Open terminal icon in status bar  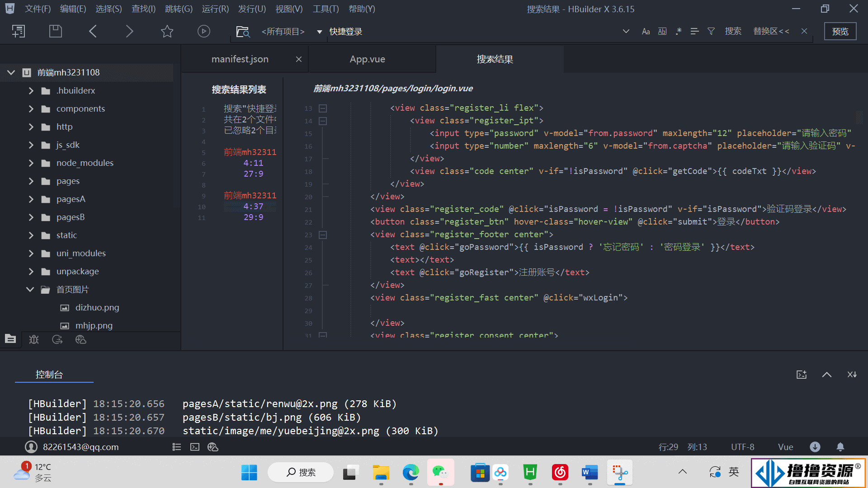click(x=195, y=447)
